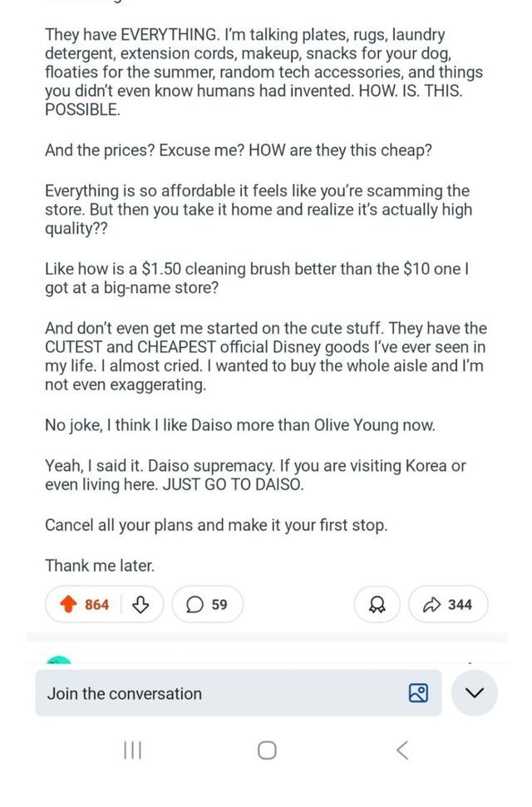
Task: Attach an image to your comment
Action: [418, 694]
